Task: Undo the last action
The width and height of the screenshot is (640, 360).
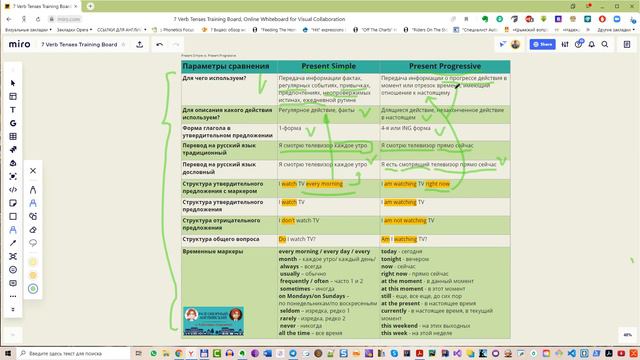Action: click(160, 44)
